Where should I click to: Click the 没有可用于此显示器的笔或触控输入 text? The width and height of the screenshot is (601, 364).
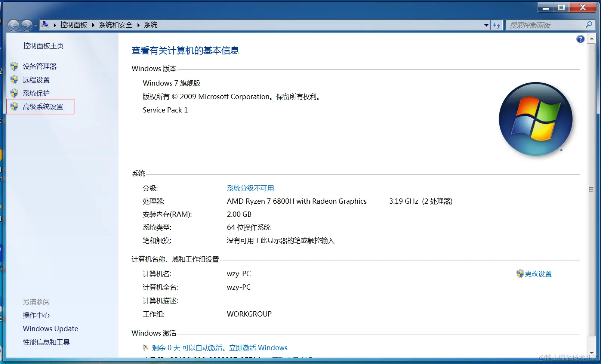[280, 240]
